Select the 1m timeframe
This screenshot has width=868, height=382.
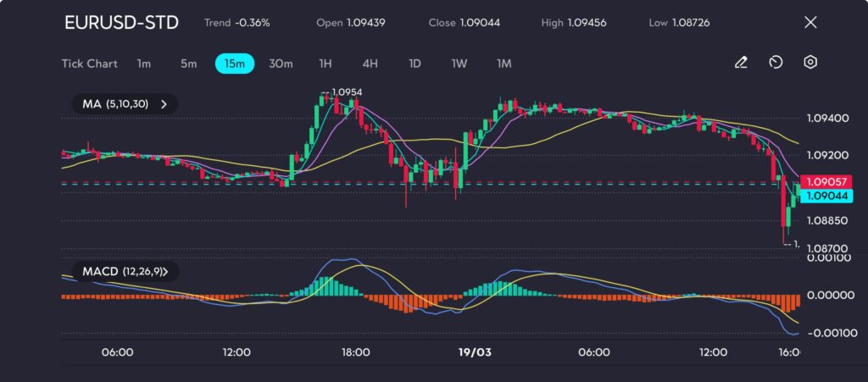click(144, 64)
